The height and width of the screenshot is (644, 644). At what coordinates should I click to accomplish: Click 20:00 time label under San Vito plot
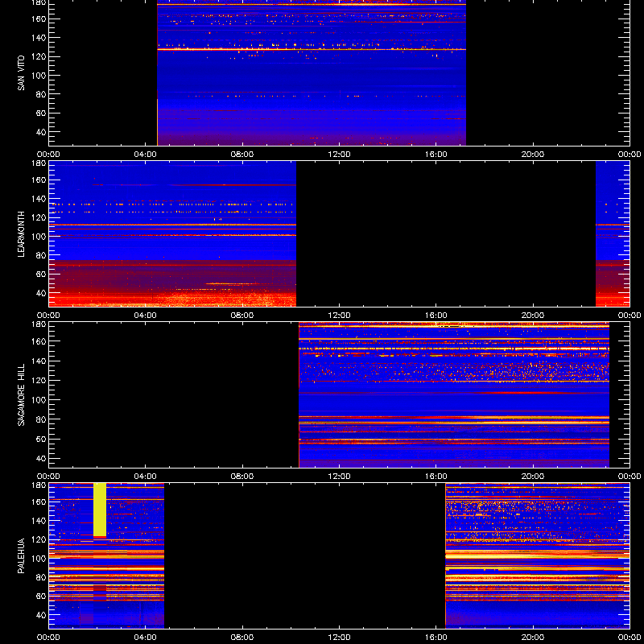point(533,155)
